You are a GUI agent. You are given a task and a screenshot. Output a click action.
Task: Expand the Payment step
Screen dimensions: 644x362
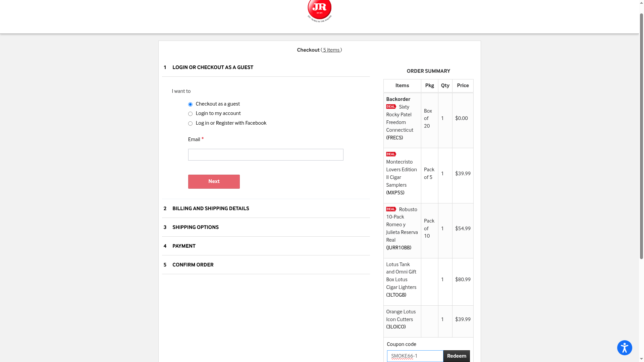(184, 246)
